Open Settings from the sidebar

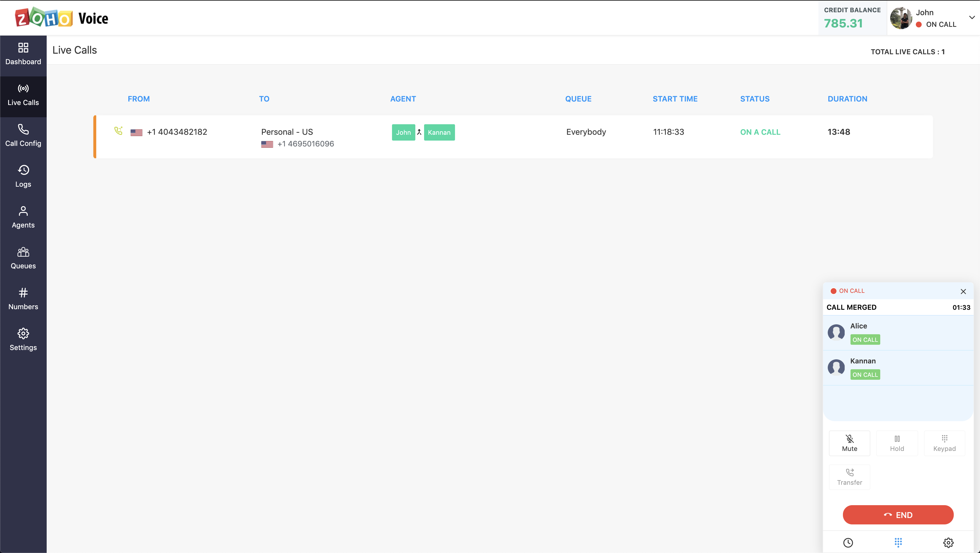coord(23,339)
